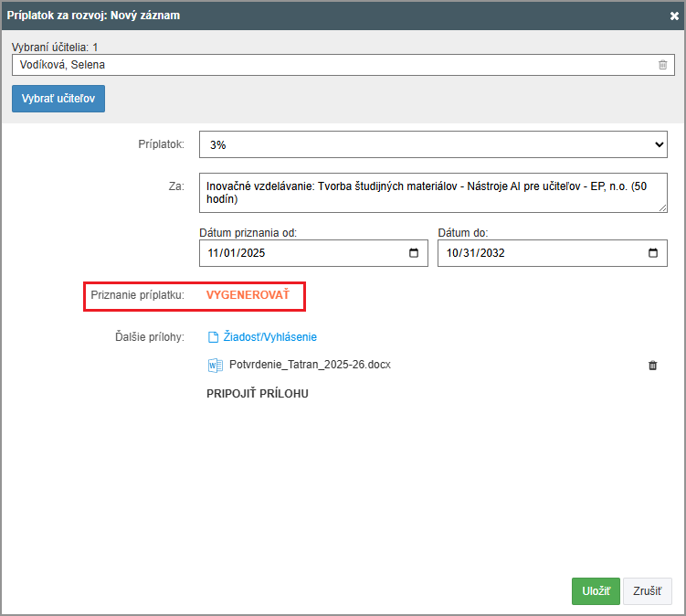
Task: Save the record with Uložiť
Action: 596,591
